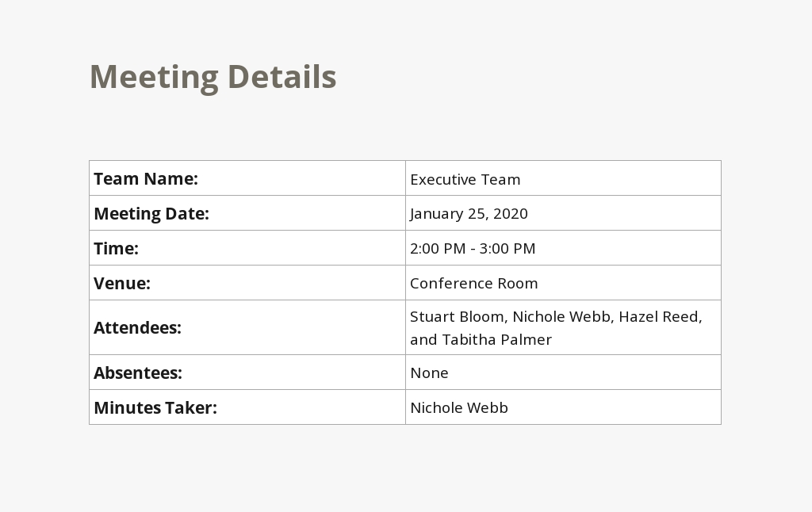Select the Attendees label cell
The width and height of the screenshot is (812, 512).
(x=247, y=327)
